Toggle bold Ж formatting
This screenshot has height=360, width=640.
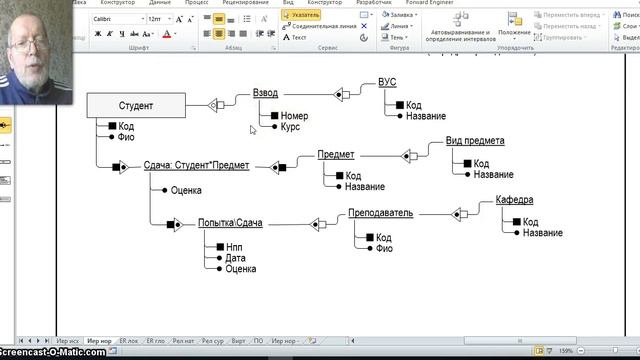pyautogui.click(x=98, y=34)
